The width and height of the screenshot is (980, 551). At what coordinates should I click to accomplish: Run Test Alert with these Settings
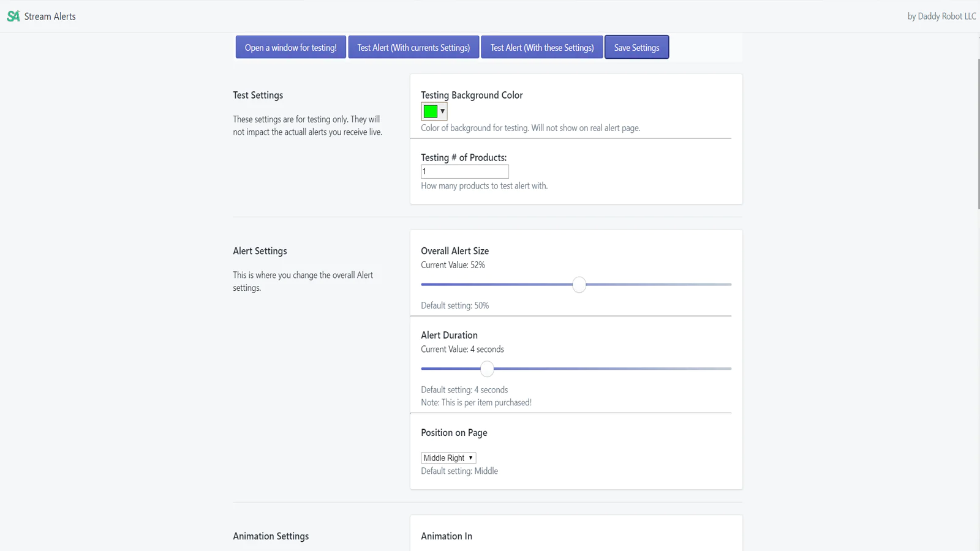541,47
